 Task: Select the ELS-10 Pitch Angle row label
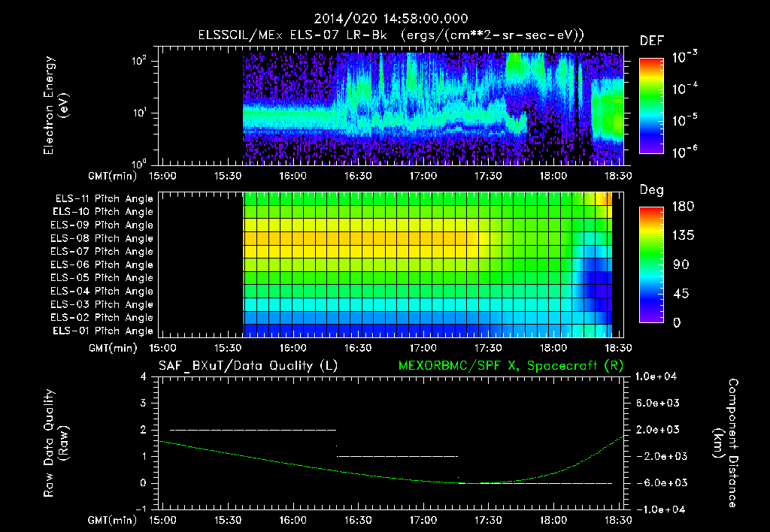coord(103,212)
